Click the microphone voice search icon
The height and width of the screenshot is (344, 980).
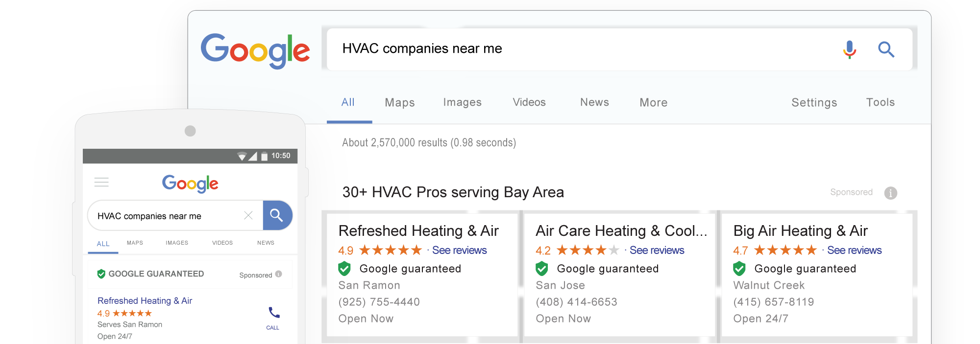(850, 49)
